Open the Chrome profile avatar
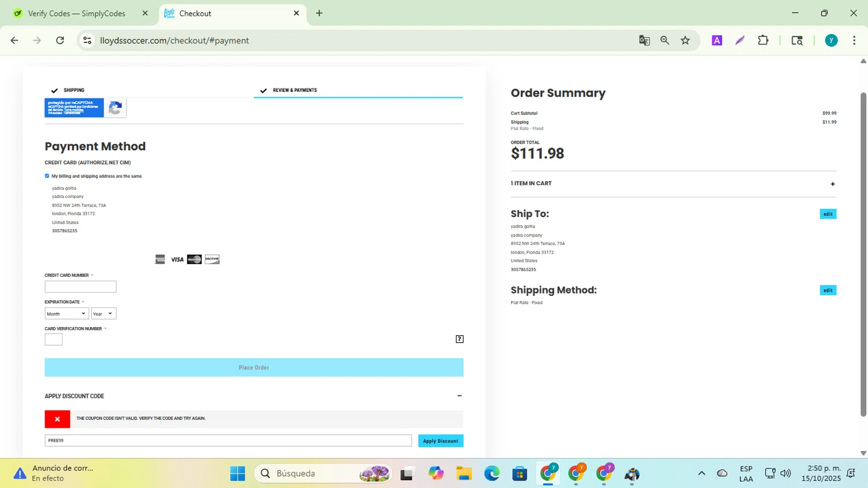 point(832,41)
